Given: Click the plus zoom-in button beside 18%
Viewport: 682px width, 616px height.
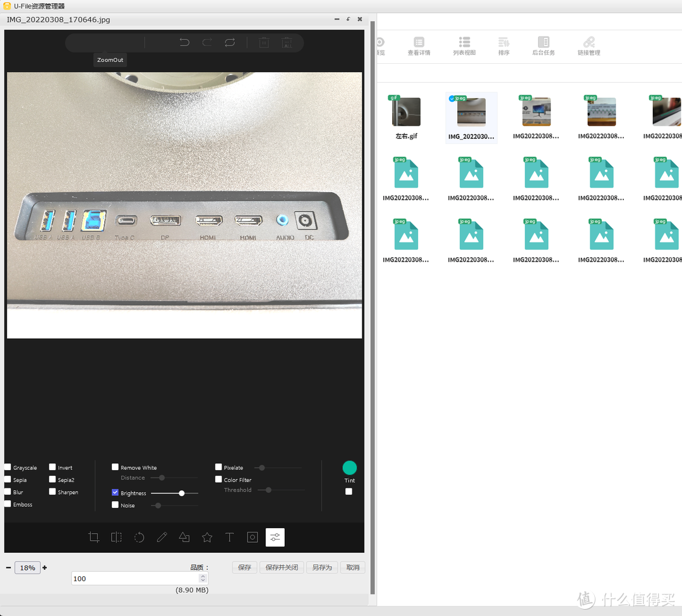Looking at the screenshot, I should (x=45, y=568).
